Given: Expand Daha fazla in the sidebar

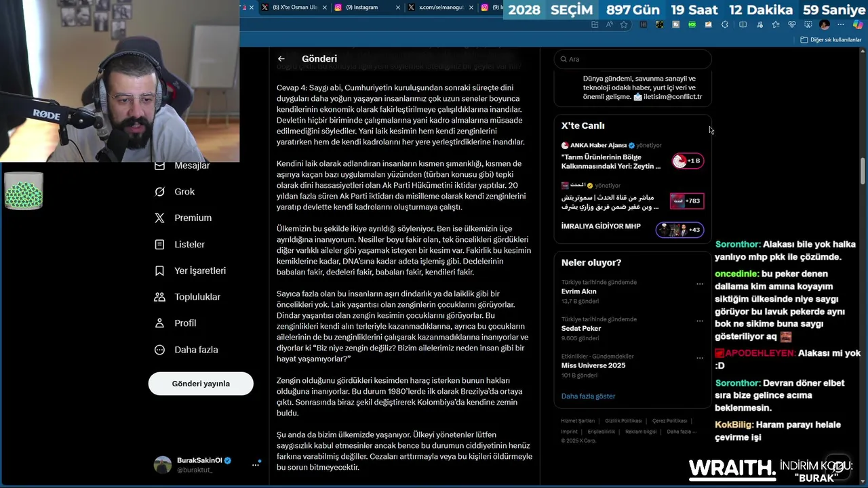Looking at the screenshot, I should coord(186,350).
